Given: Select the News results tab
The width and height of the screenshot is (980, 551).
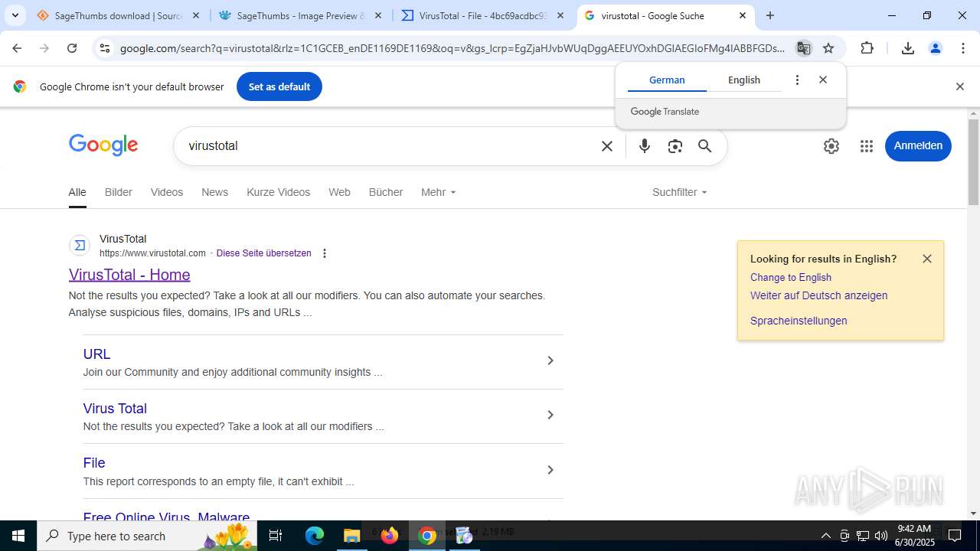Looking at the screenshot, I should click(x=215, y=192).
